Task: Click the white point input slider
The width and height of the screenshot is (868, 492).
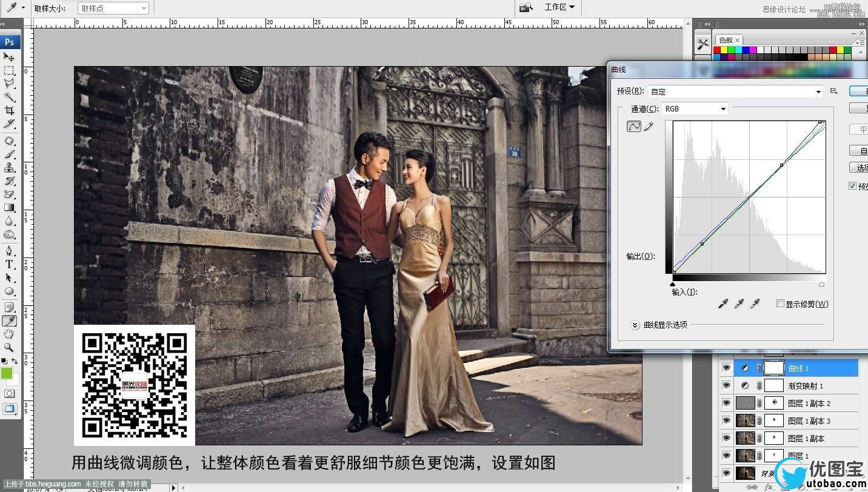Action: point(821,284)
